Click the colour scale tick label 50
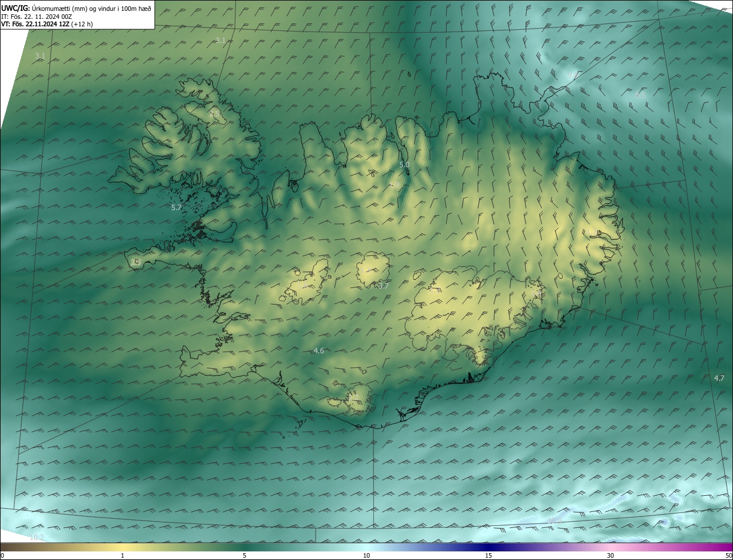 click(x=728, y=556)
